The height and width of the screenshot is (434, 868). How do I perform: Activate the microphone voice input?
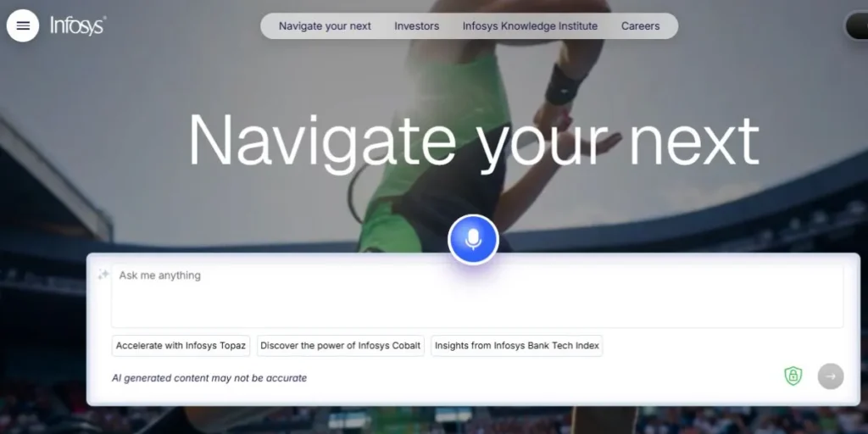click(473, 240)
